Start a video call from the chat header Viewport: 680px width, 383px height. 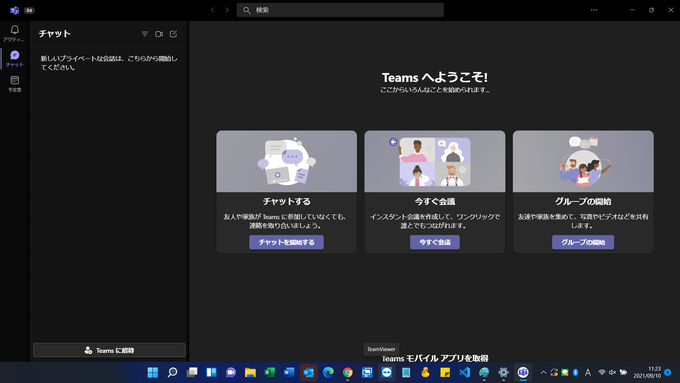(x=159, y=34)
